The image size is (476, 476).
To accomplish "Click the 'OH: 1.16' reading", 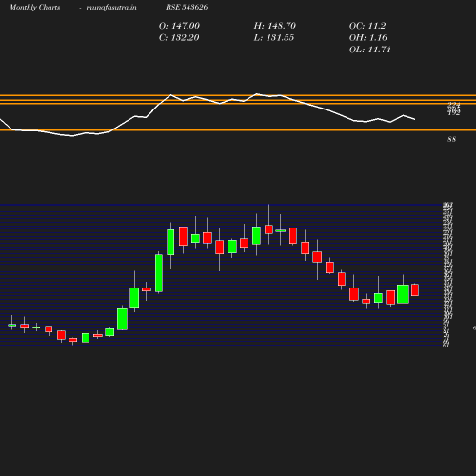I will tap(367, 38).
